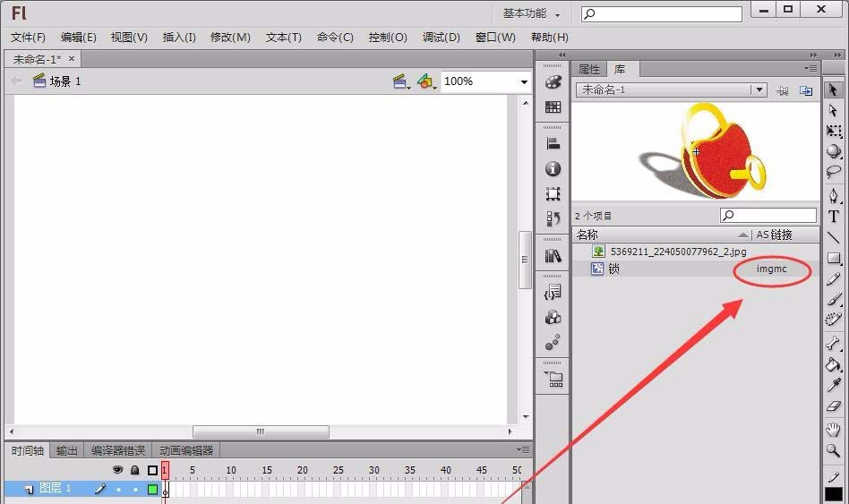Viewport: 849px width, 504px height.
Task: Select the Paint Bucket tool
Action: (x=833, y=364)
